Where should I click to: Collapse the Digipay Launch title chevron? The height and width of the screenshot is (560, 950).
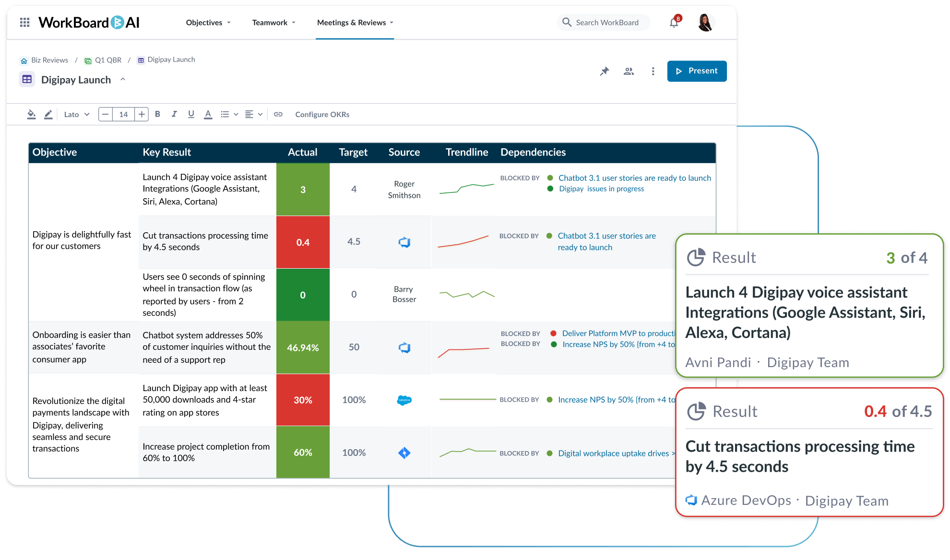[123, 79]
